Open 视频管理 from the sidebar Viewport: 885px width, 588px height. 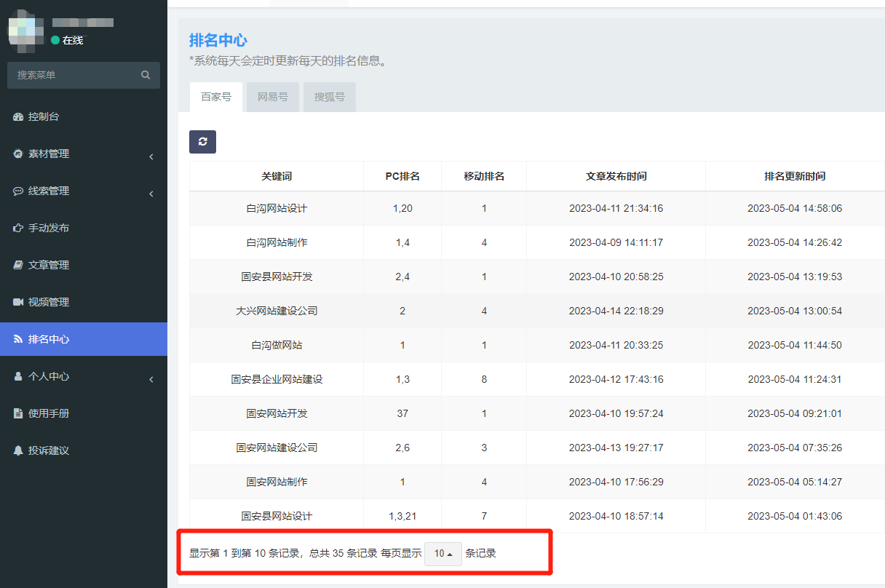coord(48,302)
